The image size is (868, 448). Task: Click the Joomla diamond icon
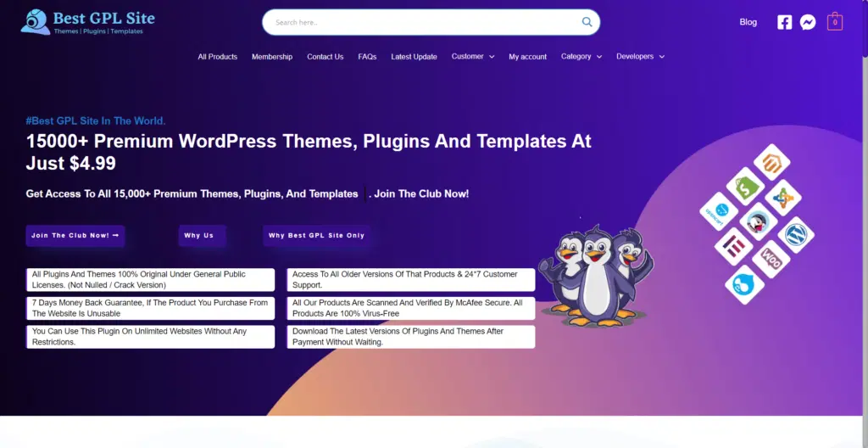click(x=783, y=198)
